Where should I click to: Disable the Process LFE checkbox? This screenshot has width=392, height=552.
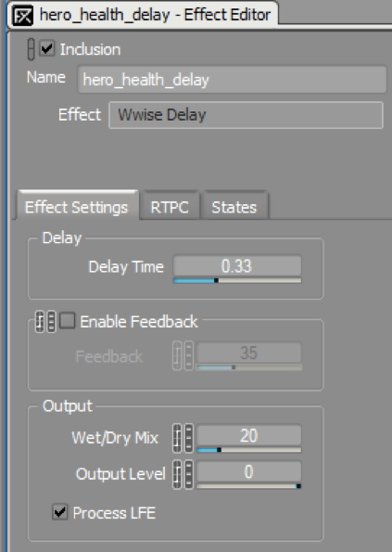(x=59, y=512)
